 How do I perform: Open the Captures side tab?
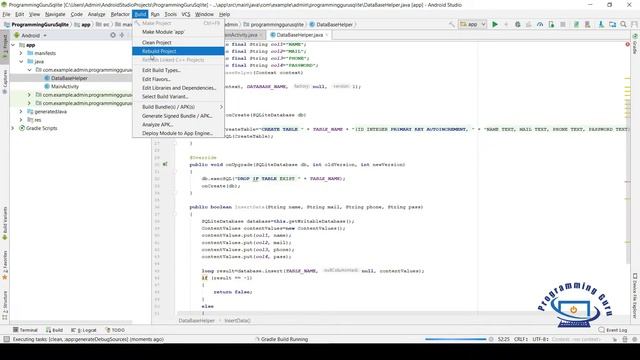pyautogui.click(x=5, y=82)
